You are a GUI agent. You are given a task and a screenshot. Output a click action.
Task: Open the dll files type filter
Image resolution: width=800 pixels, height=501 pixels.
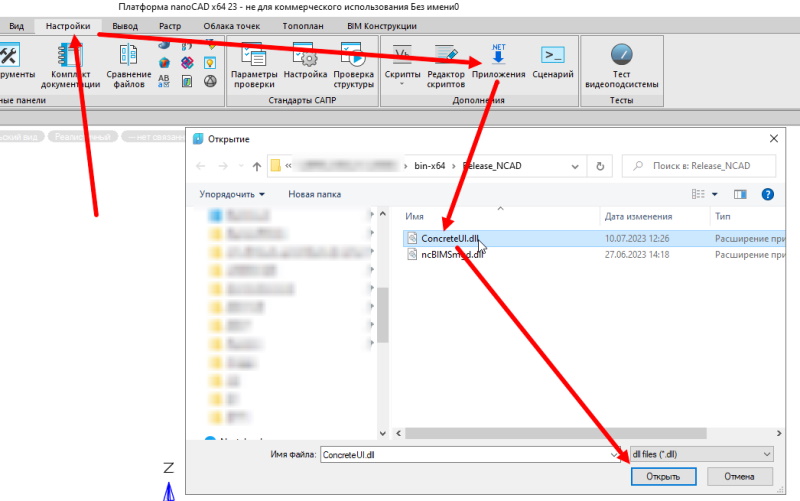coord(702,454)
